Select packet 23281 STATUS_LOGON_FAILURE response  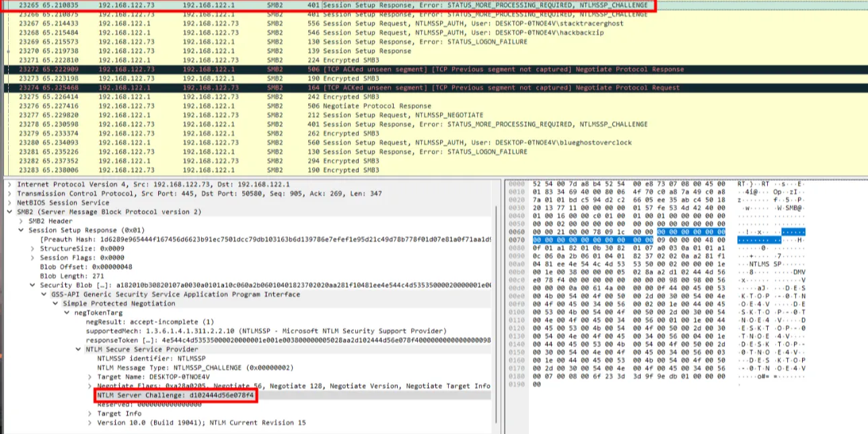(x=434, y=152)
